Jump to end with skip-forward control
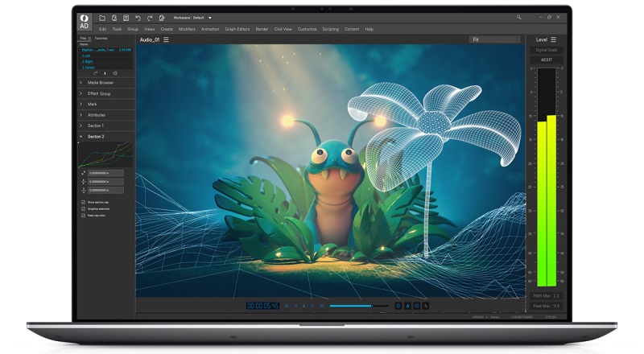The width and height of the screenshot is (644, 354). pos(321,306)
